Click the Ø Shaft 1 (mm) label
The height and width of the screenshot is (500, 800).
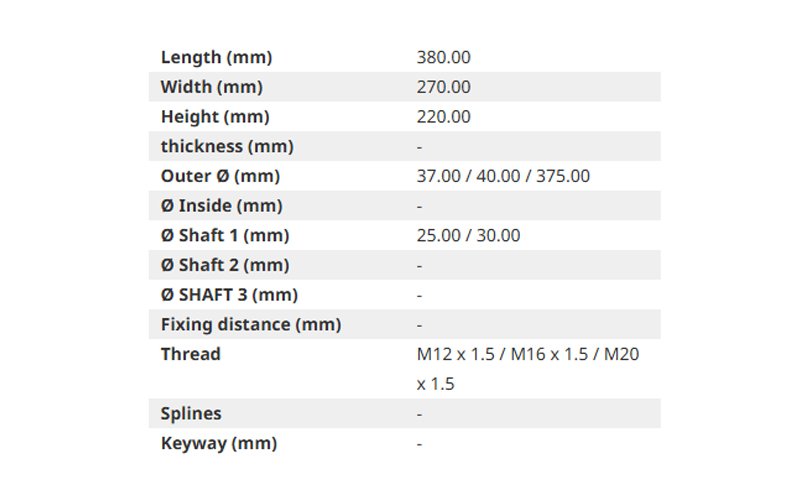tap(225, 235)
